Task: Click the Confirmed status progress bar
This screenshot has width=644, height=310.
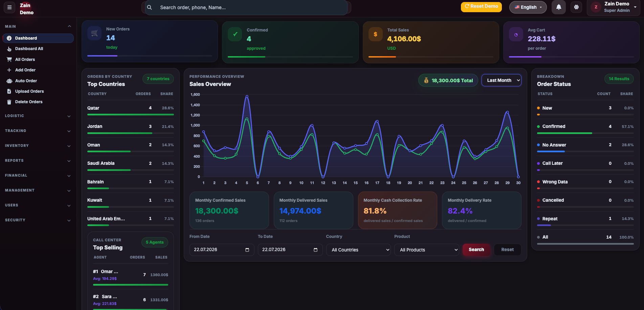Action: click(585, 133)
